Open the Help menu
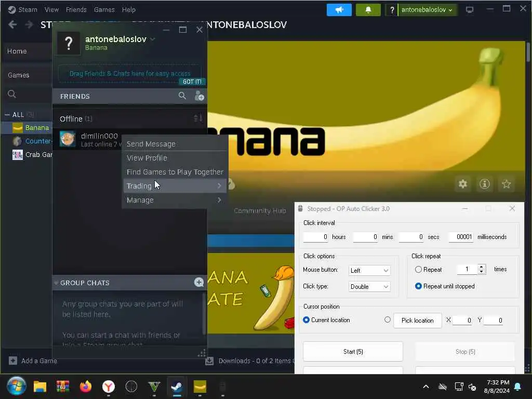Image resolution: width=532 pixels, height=399 pixels. click(129, 9)
